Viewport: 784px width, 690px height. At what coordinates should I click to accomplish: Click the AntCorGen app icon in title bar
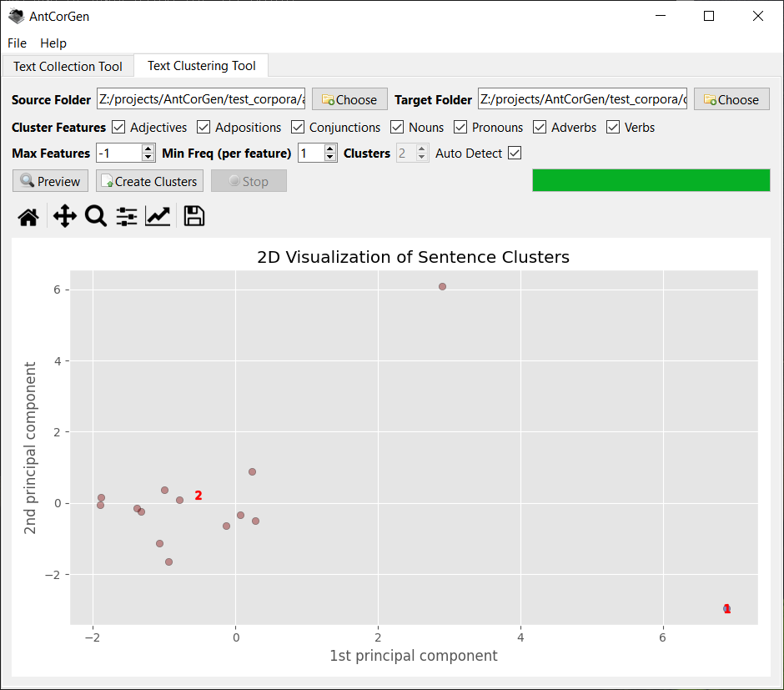16,16
